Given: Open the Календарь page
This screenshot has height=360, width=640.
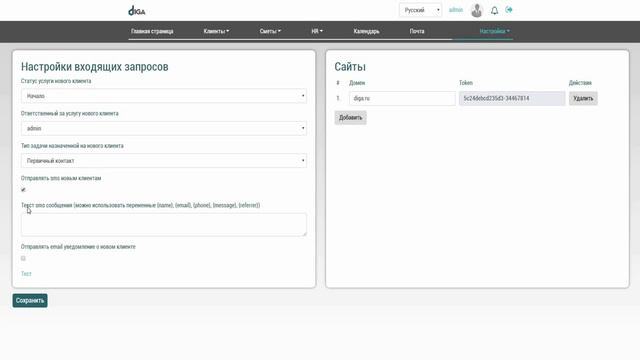Looking at the screenshot, I should [366, 31].
